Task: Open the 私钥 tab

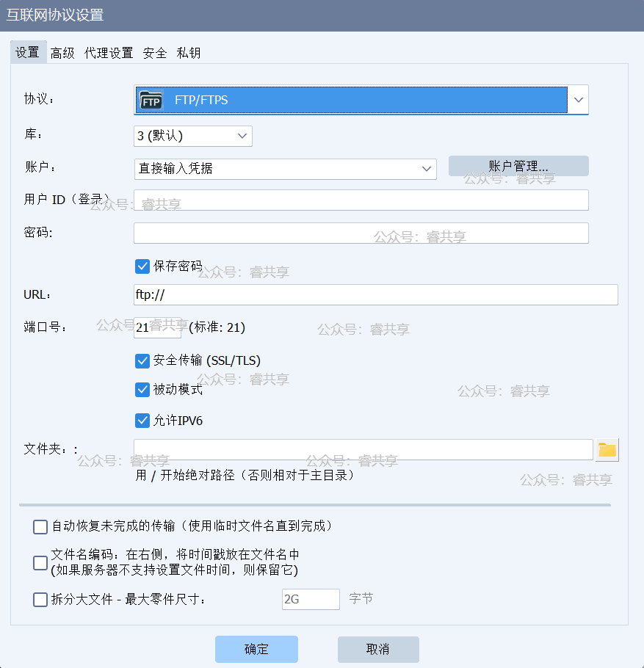Action: click(189, 53)
